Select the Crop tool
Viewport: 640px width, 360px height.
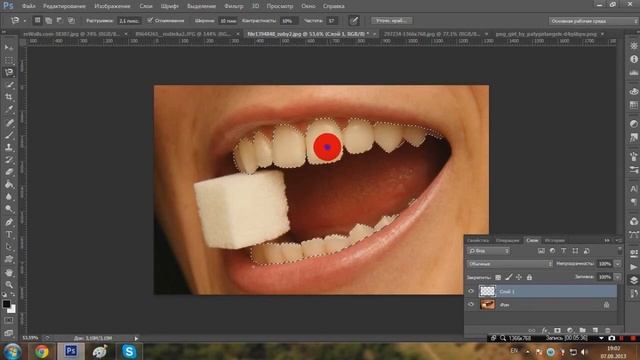(x=9, y=97)
